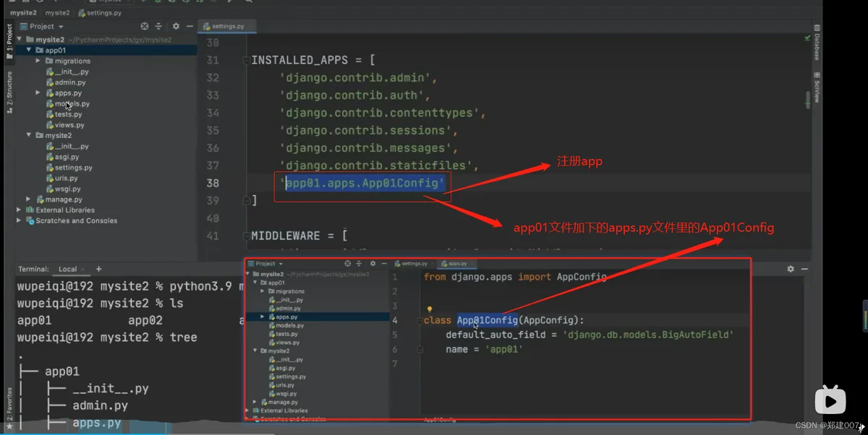Viewport: 868px width, 435px height.
Task: Expand External Libraries
Action: [x=20, y=210]
